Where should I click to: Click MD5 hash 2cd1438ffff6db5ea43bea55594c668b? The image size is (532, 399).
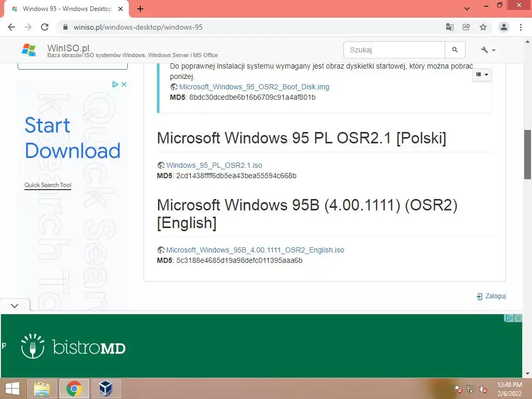pyautogui.click(x=236, y=176)
